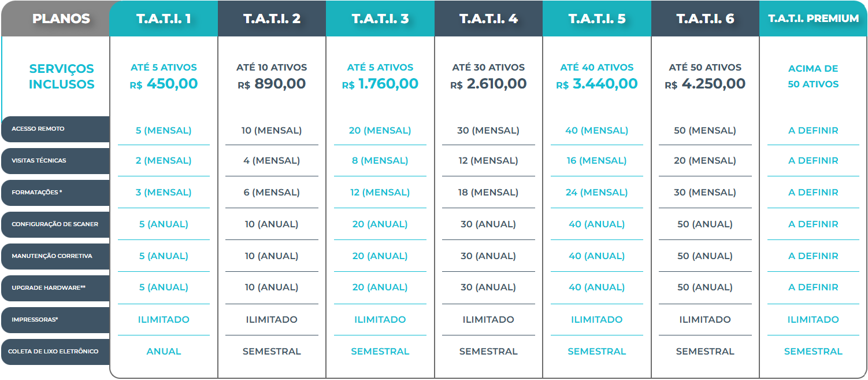Viewport: 868px width, 380px height.
Task: Click the ANUAL cell under T.A.T.I. 1
Action: click(164, 351)
